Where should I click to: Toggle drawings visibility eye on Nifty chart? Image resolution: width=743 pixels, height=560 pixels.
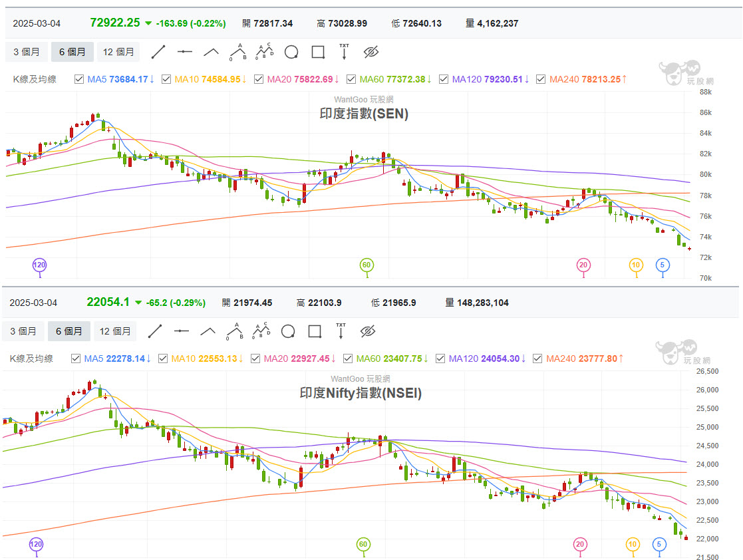coord(367,331)
